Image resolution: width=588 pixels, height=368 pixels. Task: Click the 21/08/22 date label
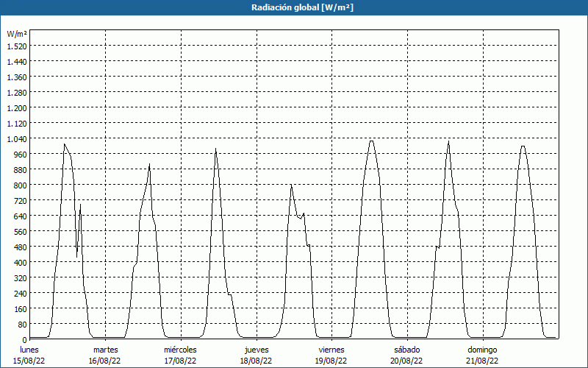(482, 361)
